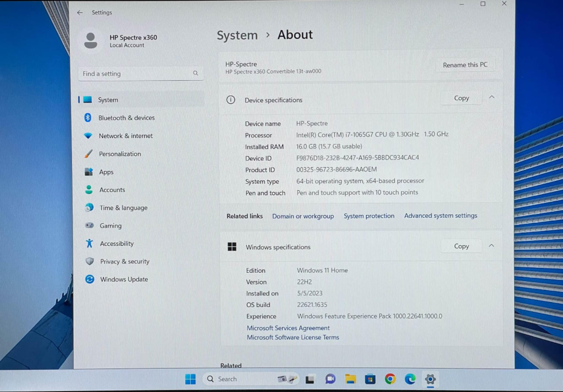
Task: Select the Device ID value text
Action: click(x=357, y=158)
